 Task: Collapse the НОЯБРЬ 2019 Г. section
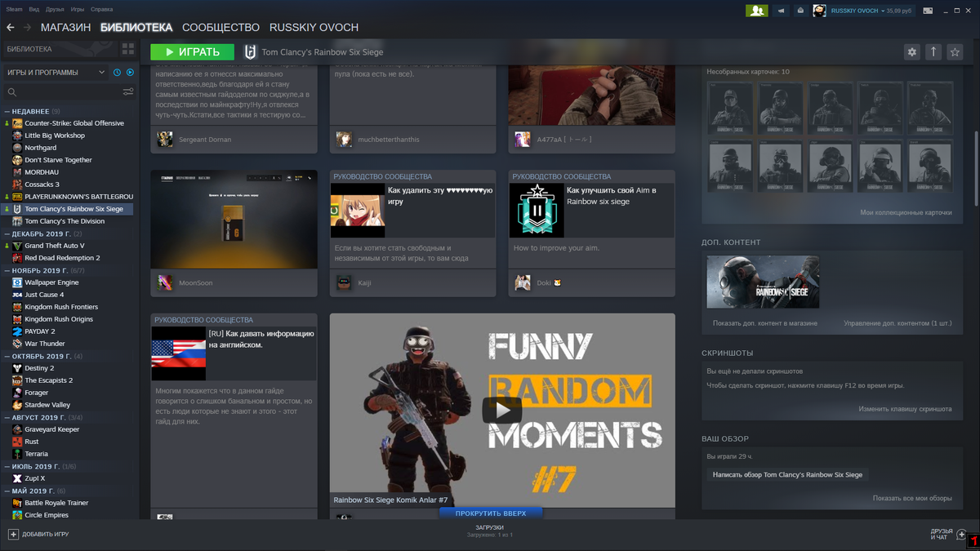pyautogui.click(x=7, y=270)
